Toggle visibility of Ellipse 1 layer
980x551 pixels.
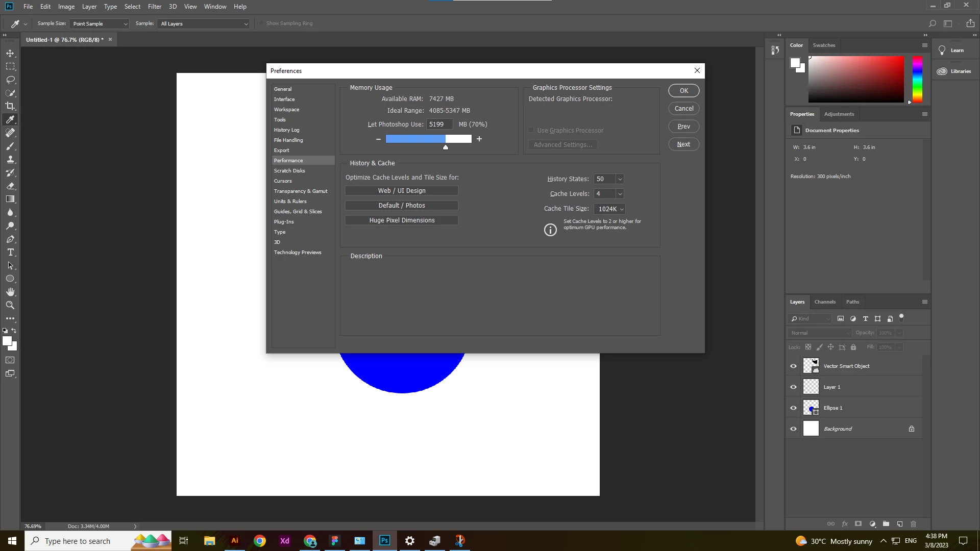(x=793, y=408)
